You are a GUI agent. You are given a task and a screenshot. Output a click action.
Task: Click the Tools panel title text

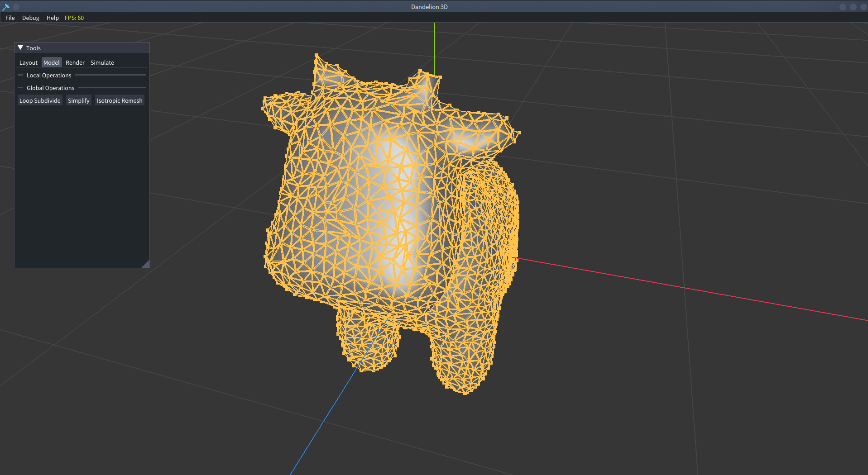[x=34, y=48]
